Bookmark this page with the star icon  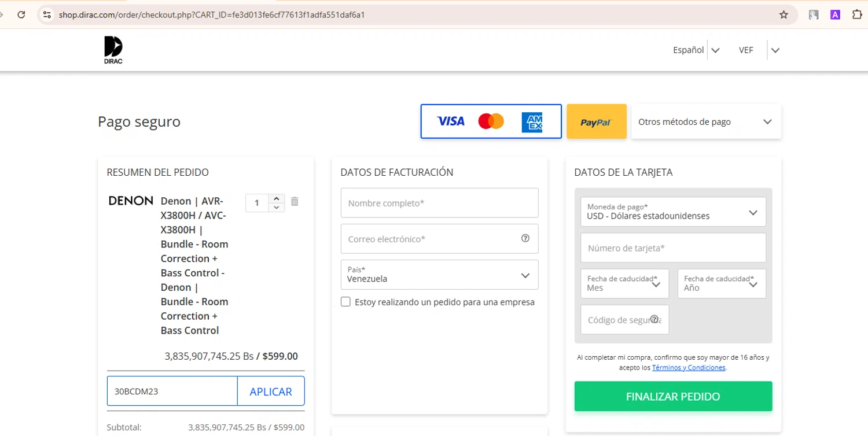[x=784, y=14]
